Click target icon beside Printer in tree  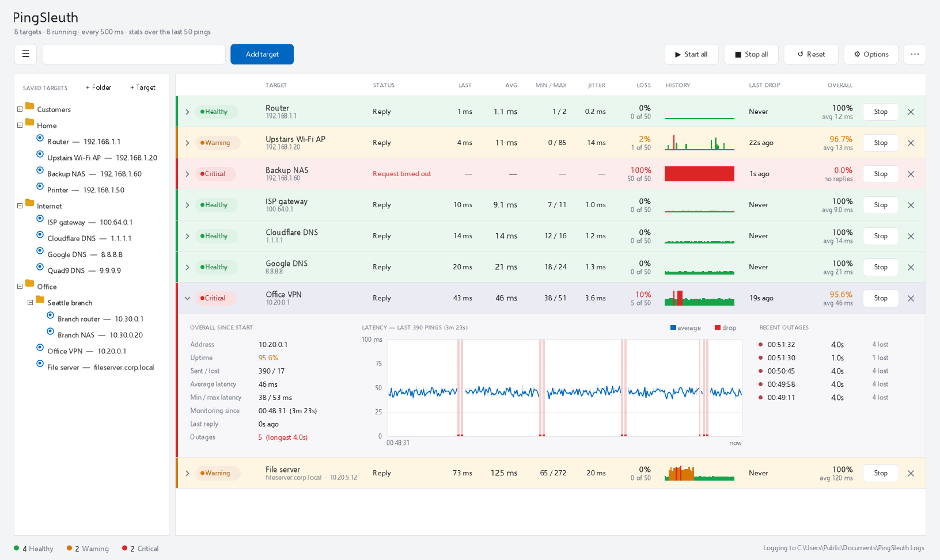(40, 186)
